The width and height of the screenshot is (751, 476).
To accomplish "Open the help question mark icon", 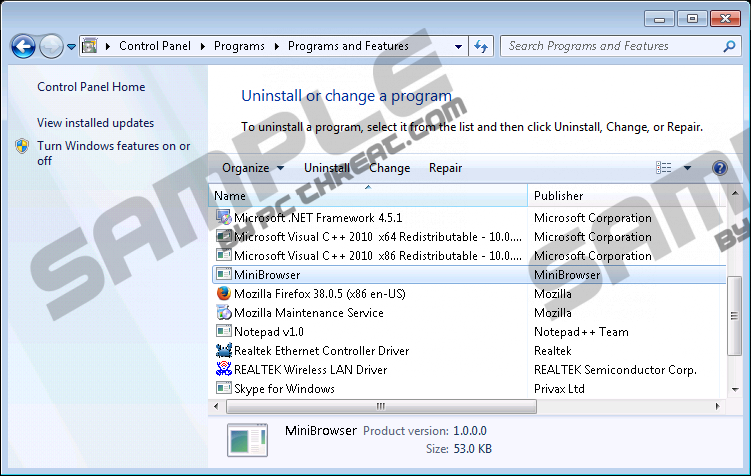I will tap(719, 168).
